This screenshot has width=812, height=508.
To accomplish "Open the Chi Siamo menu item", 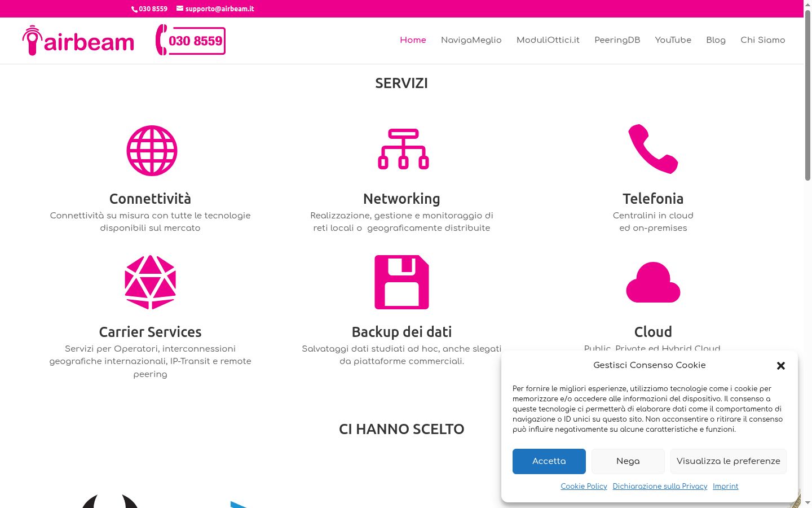I will coord(763,40).
